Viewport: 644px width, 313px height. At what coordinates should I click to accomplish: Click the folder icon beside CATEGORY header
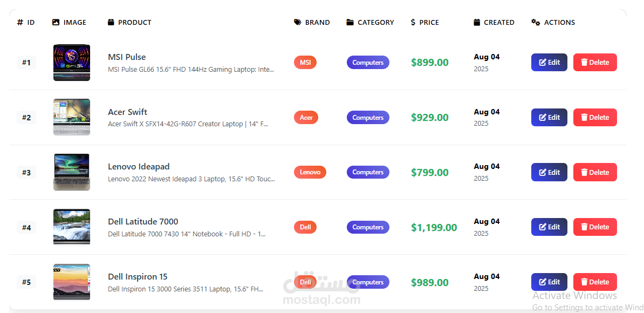[350, 22]
